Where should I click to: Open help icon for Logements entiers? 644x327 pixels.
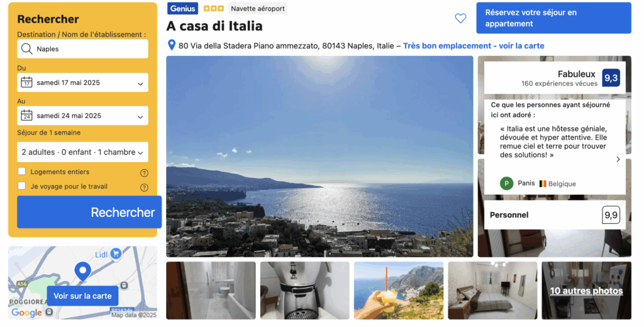(x=144, y=173)
